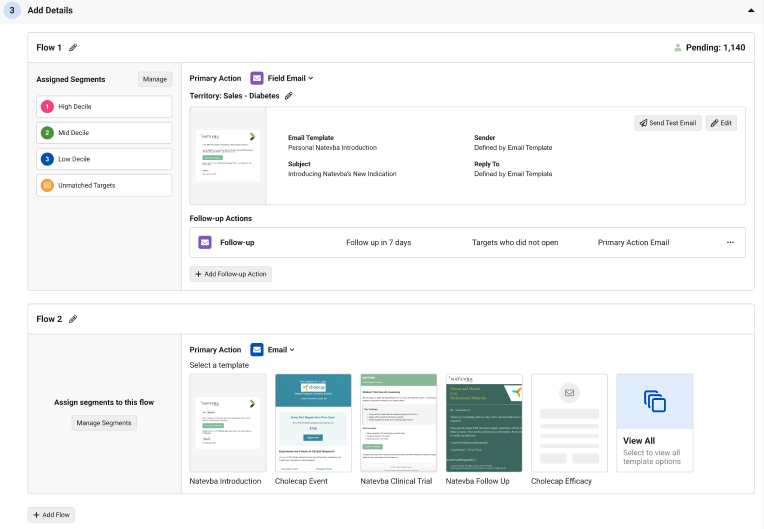Image resolution: width=764 pixels, height=529 pixels.
Task: Click the Manage Segments button in Flow 2
Action: 104,423
